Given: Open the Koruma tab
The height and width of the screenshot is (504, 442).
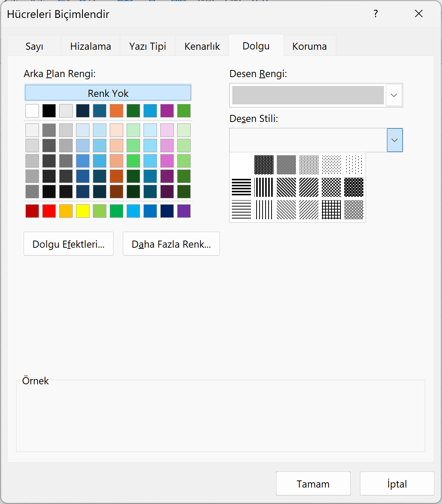Looking at the screenshot, I should [309, 46].
